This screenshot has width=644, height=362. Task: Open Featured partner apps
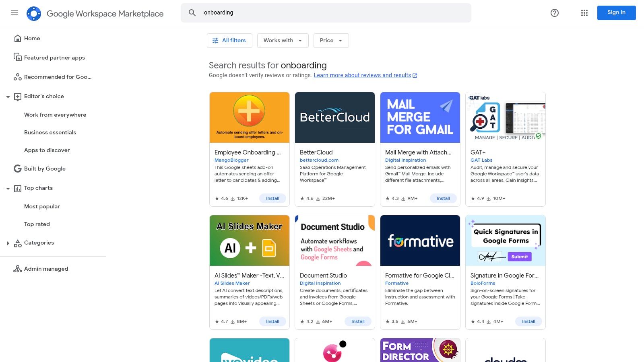54,58
